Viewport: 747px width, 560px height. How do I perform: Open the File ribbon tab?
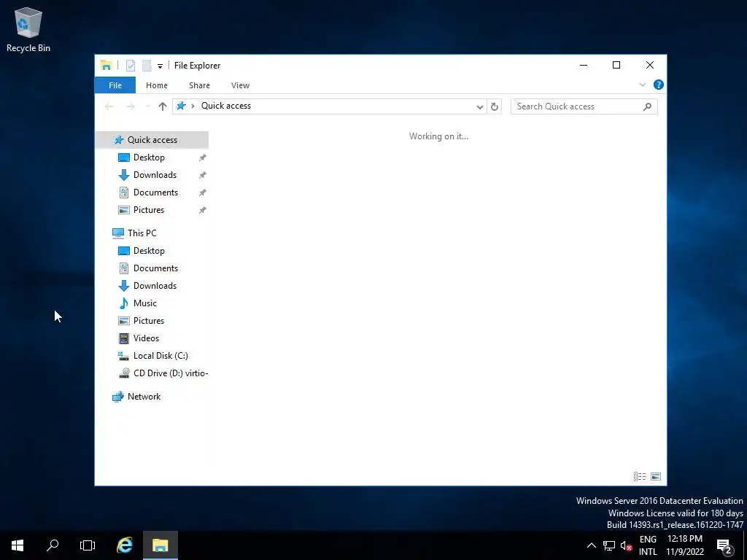(115, 85)
